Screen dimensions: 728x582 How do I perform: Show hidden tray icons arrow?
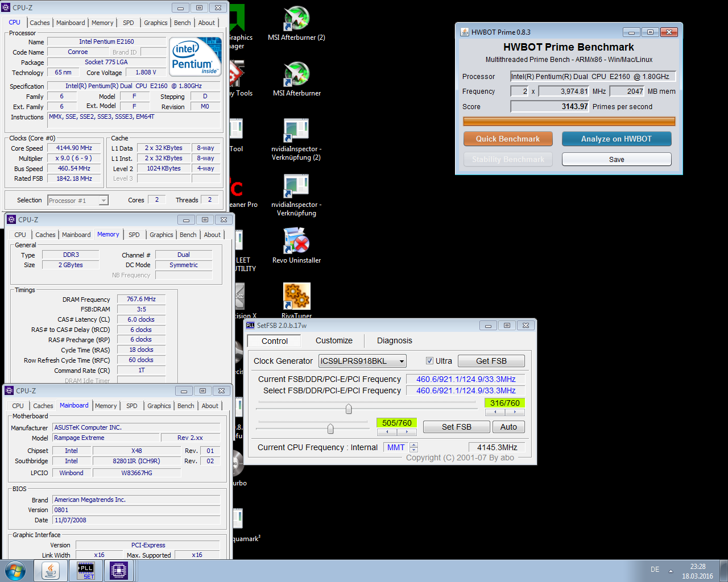tap(671, 571)
